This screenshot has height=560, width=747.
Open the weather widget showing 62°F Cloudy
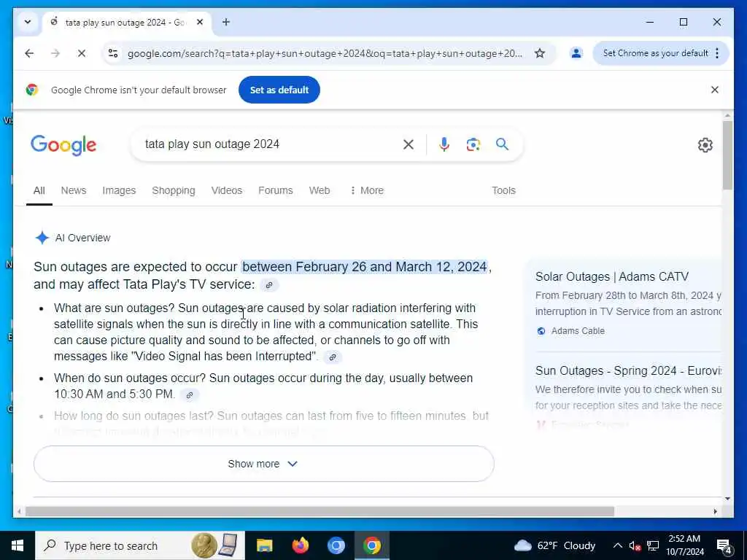coord(555,545)
